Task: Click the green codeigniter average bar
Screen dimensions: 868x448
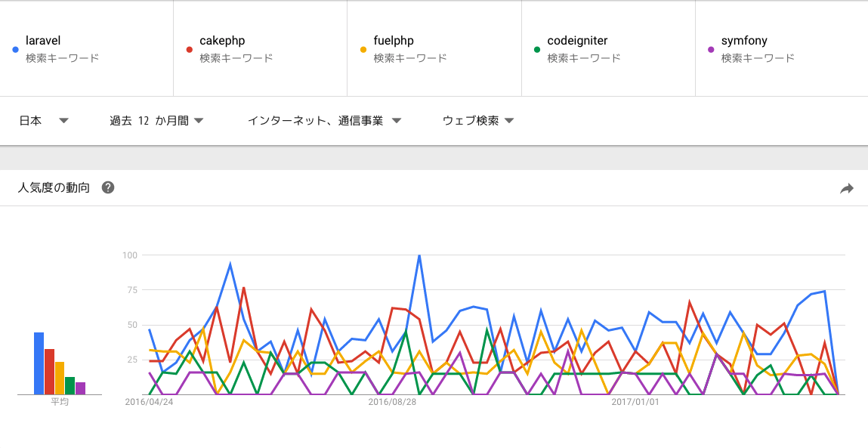Action: coord(70,385)
